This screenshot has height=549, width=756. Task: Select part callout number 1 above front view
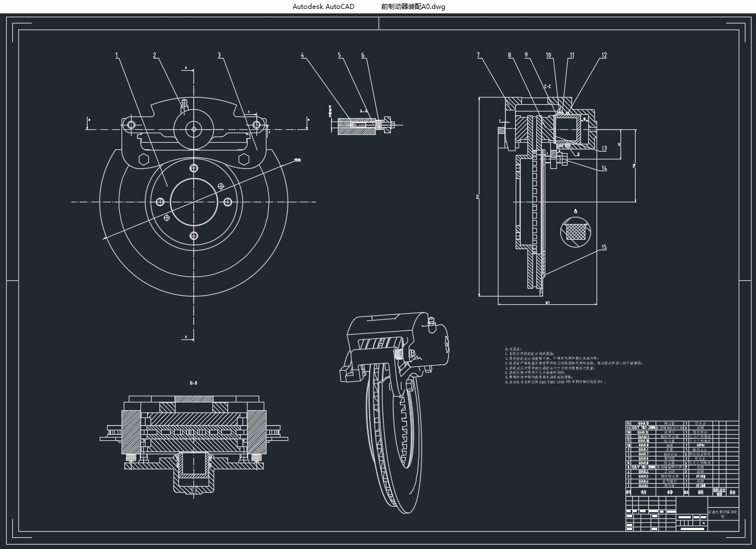[117, 55]
